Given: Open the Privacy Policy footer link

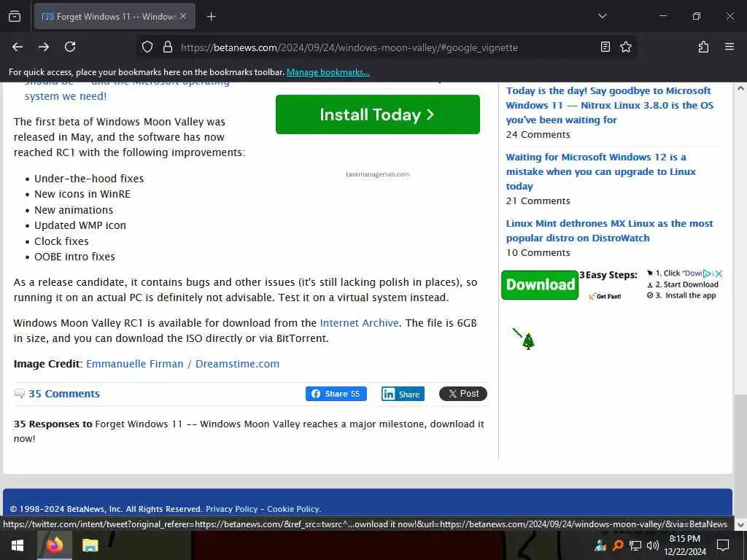Looking at the screenshot, I should coord(231,509).
